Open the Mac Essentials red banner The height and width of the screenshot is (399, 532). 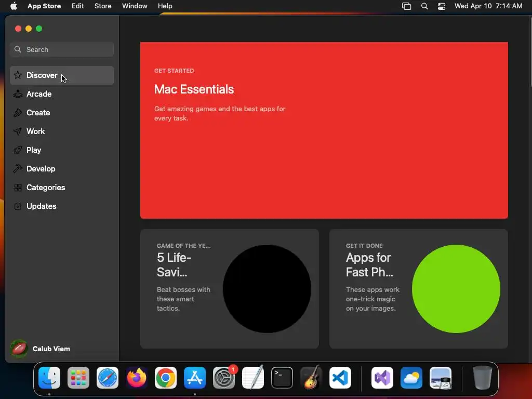[324, 130]
